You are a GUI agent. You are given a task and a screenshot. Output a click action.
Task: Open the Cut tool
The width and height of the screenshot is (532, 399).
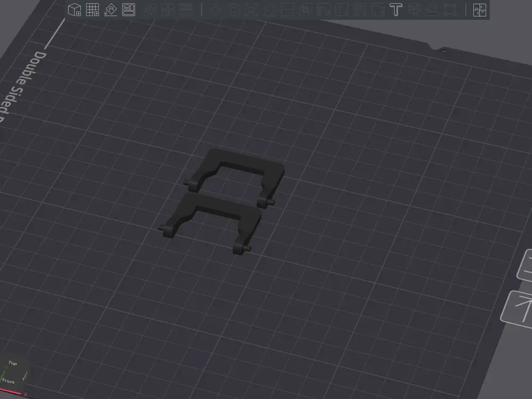[x=288, y=10]
